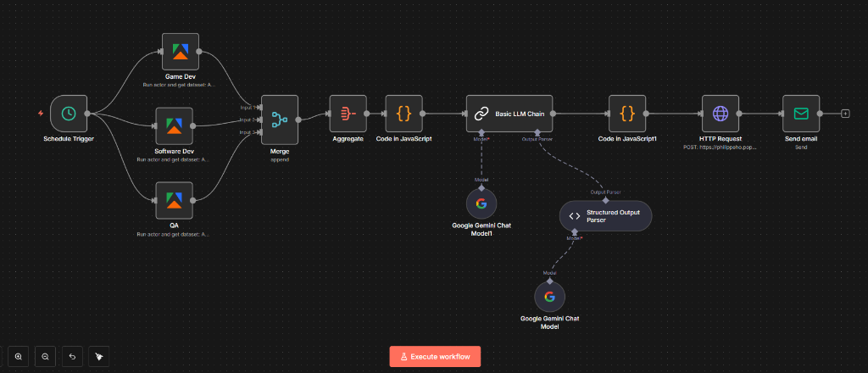Viewport: 868px width, 373px height.
Task: Click the Game Dev output handle
Action: coord(199,52)
